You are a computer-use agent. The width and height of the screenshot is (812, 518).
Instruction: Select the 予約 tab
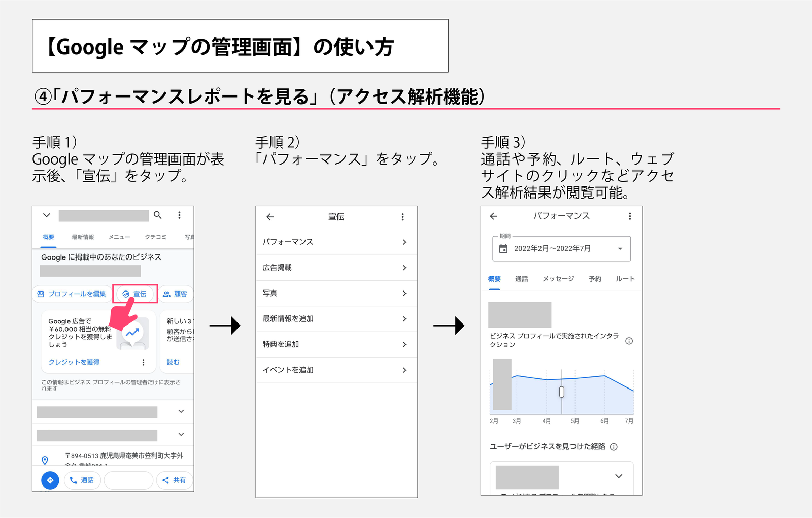595,279
